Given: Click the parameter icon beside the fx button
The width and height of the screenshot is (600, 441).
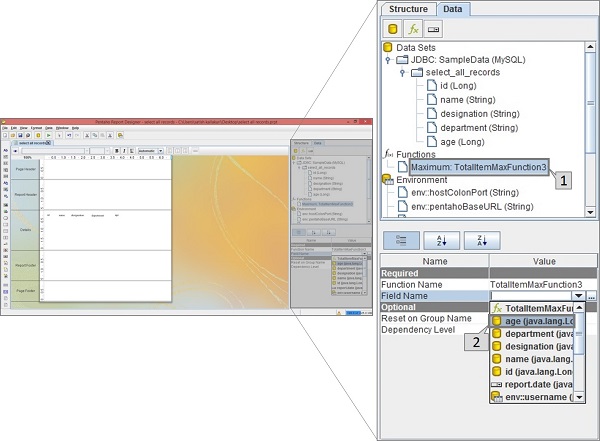Looking at the screenshot, I should (x=433, y=29).
